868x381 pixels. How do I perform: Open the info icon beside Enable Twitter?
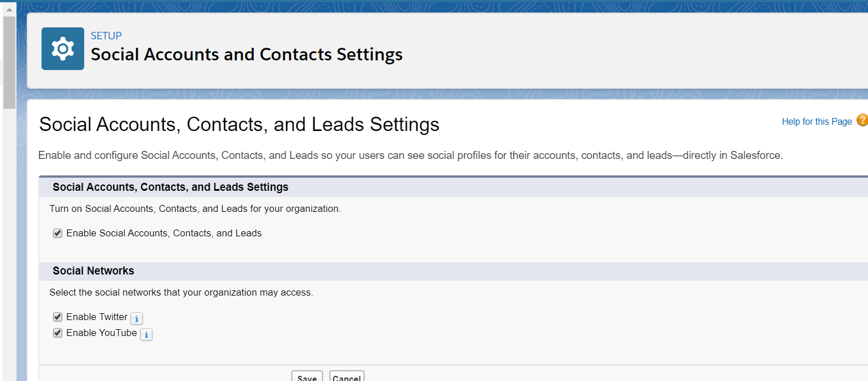click(137, 318)
